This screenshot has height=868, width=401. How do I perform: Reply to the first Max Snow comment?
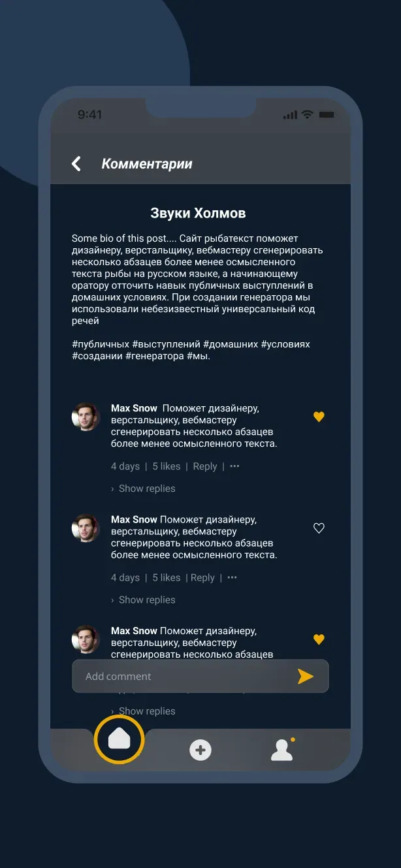[205, 466]
